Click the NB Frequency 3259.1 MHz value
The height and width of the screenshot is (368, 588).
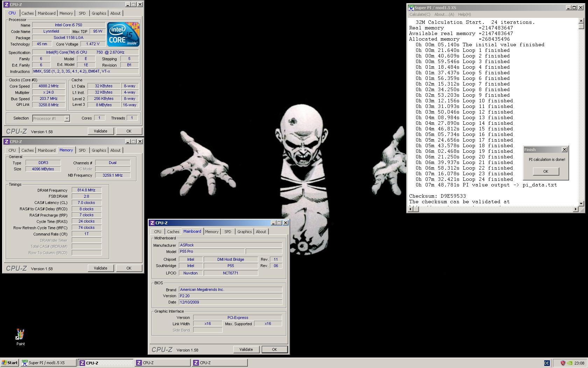tap(113, 175)
